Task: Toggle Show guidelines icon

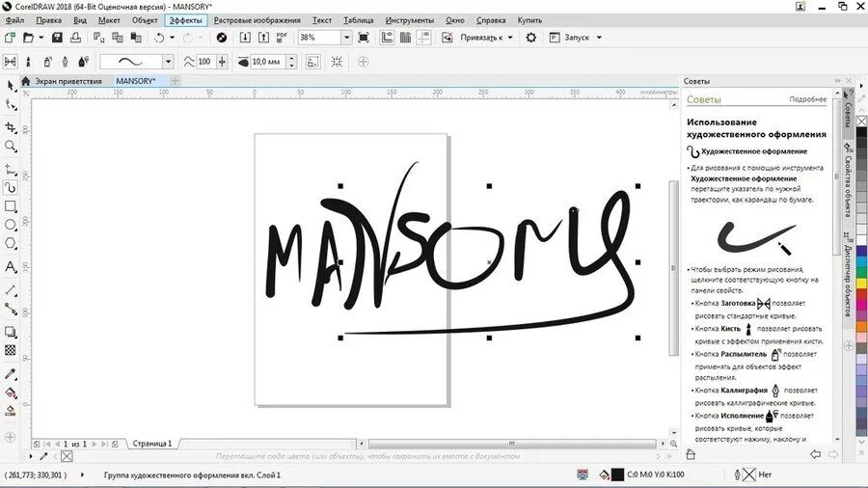Action: tap(424, 38)
